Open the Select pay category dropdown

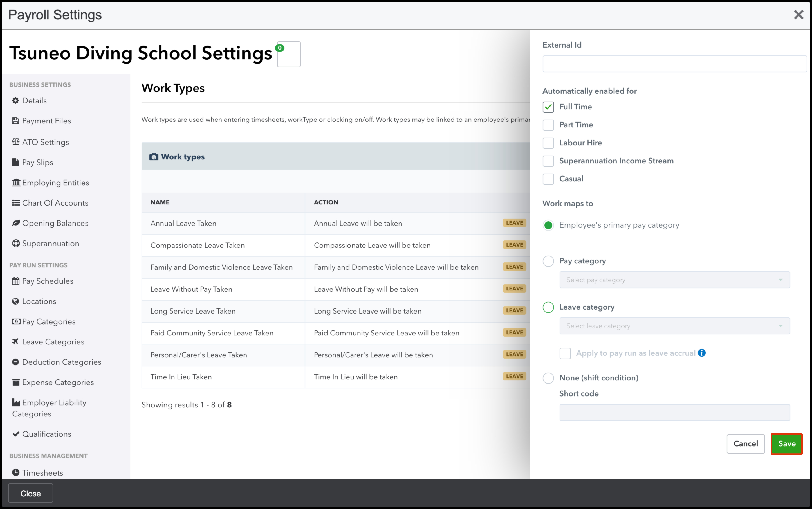(x=674, y=280)
